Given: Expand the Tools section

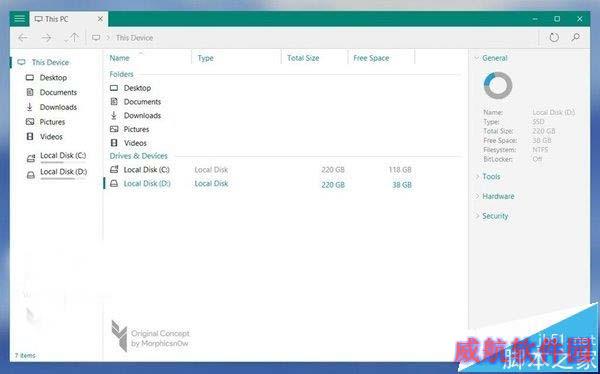Looking at the screenshot, I should point(488,176).
